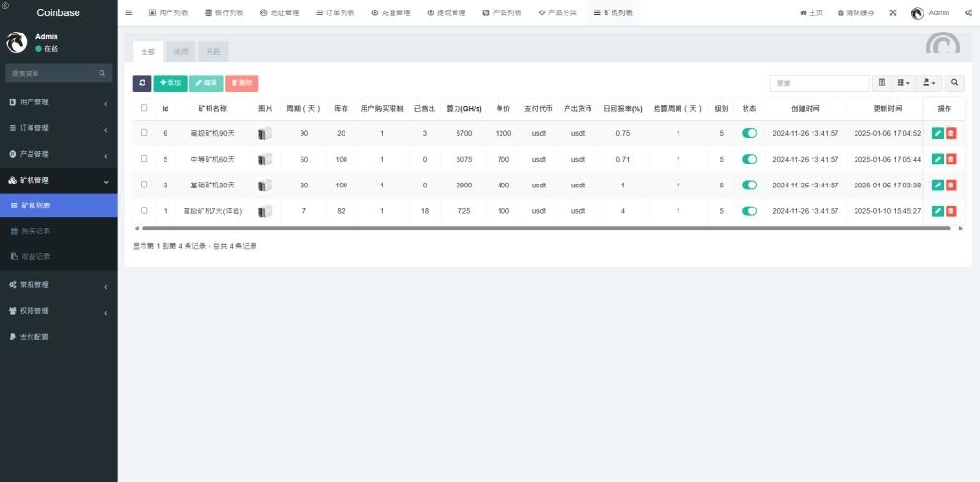Switch to the 关闭 filter tab
This screenshot has height=482, width=980.
point(181,52)
